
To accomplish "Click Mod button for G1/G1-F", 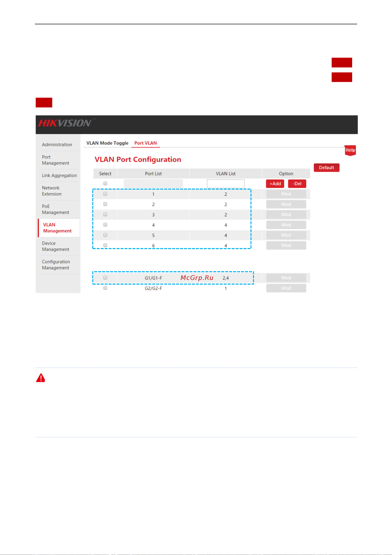I will (x=286, y=278).
